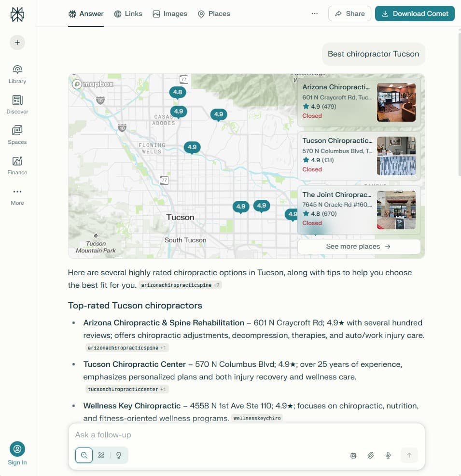Click the Ask a follow-up input field

(193, 434)
